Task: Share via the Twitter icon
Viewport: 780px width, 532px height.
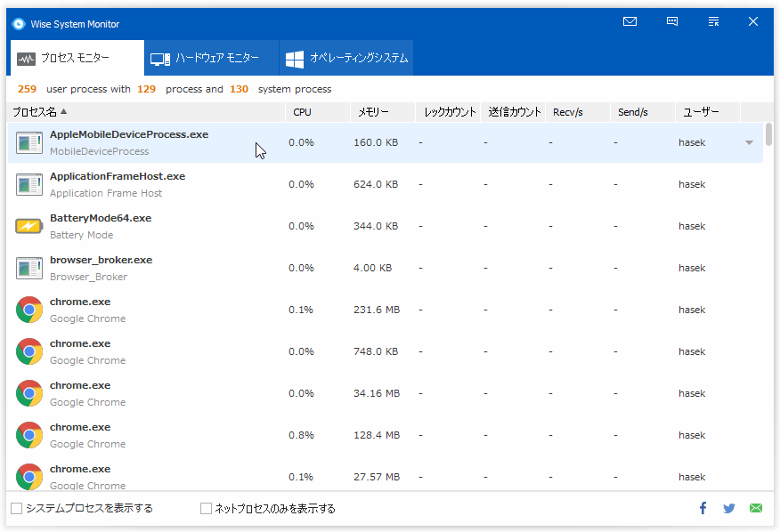Action: tap(729, 508)
